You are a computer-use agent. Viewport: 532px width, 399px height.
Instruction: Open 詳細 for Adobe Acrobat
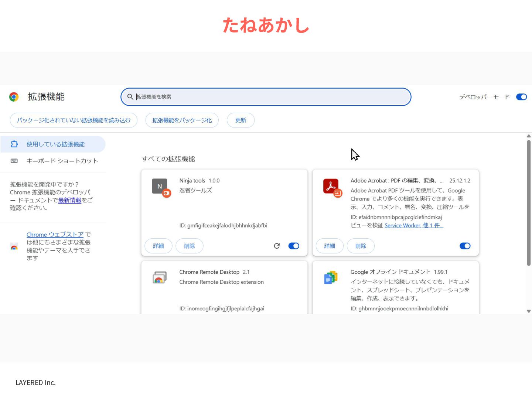pyautogui.click(x=330, y=246)
